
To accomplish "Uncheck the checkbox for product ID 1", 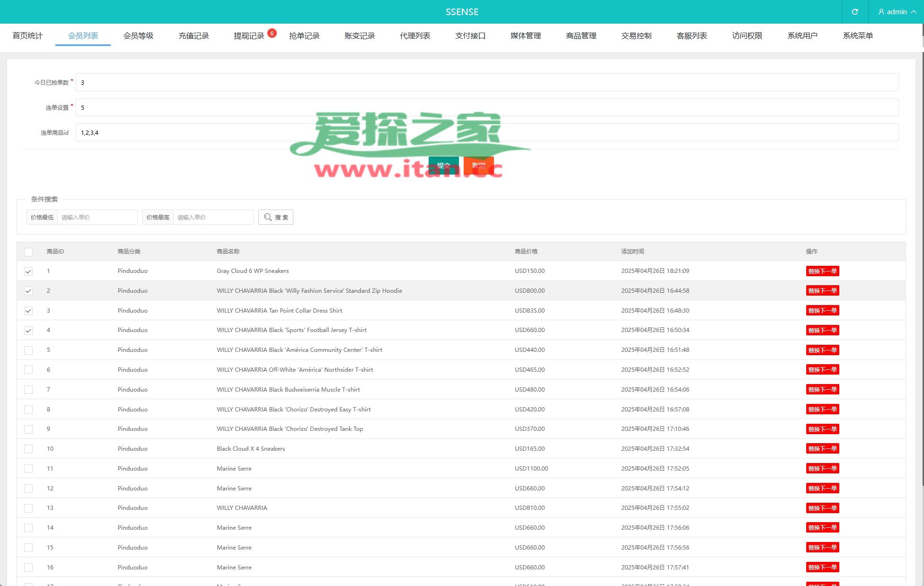I will (28, 271).
